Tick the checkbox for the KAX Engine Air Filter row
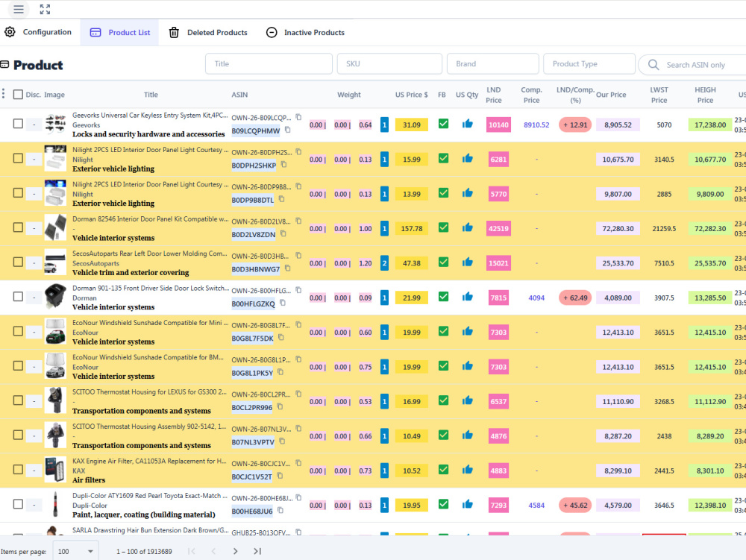Image resolution: width=746 pixels, height=560 pixels. pos(18,469)
